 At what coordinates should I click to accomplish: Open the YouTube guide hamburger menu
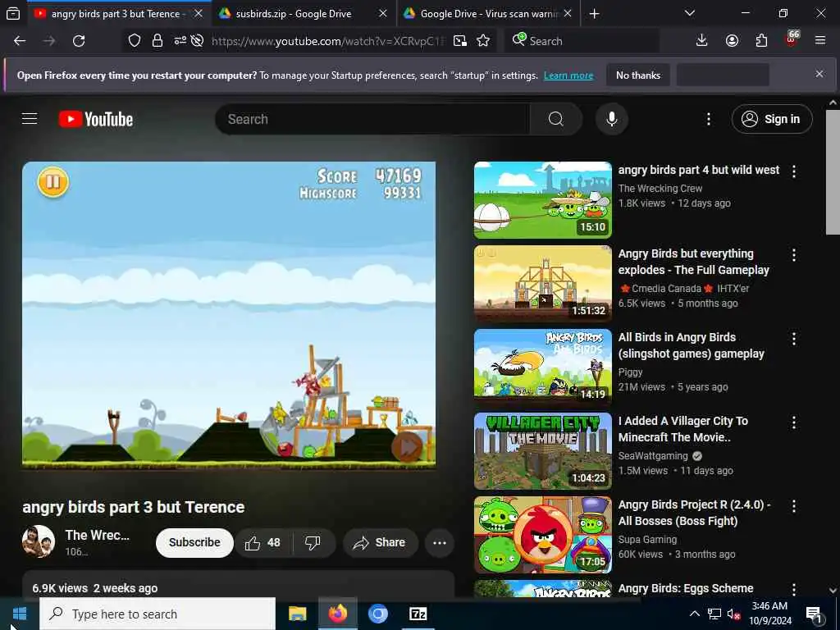pyautogui.click(x=30, y=118)
